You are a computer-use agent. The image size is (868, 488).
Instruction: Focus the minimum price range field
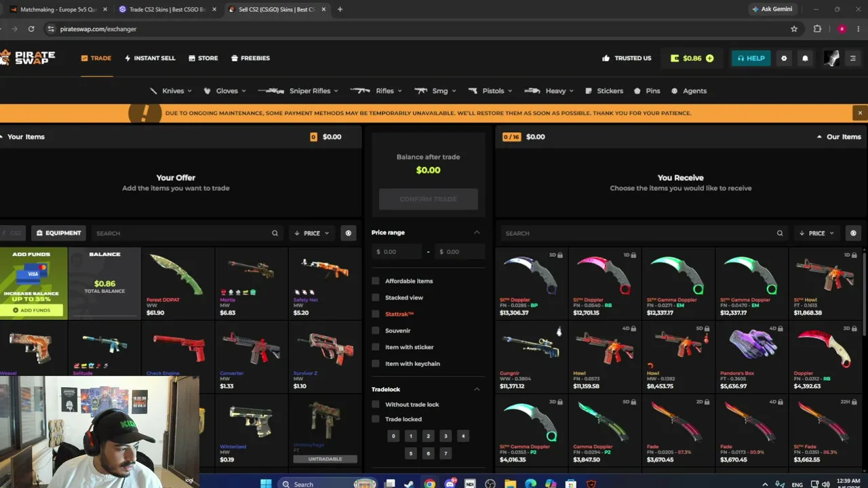(x=397, y=251)
